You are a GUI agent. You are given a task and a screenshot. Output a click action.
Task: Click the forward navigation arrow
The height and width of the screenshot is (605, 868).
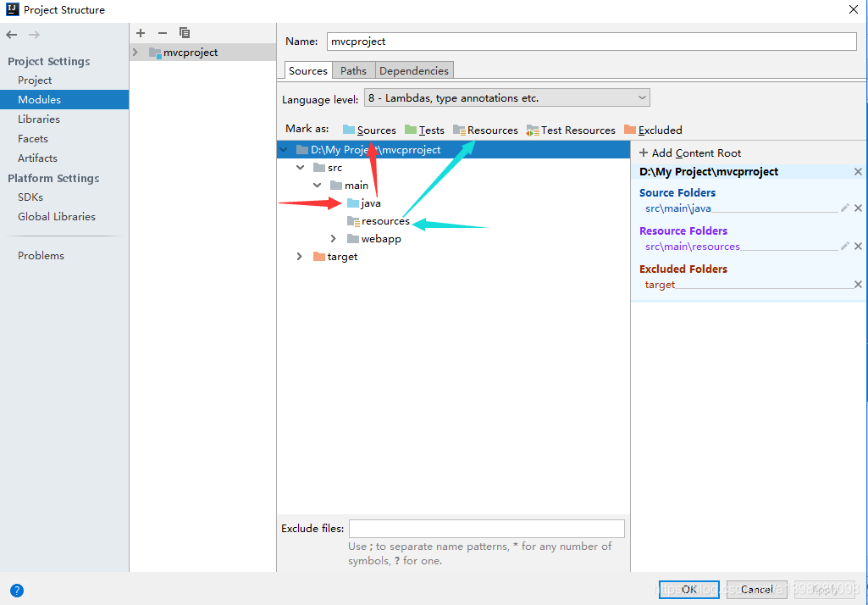point(35,35)
